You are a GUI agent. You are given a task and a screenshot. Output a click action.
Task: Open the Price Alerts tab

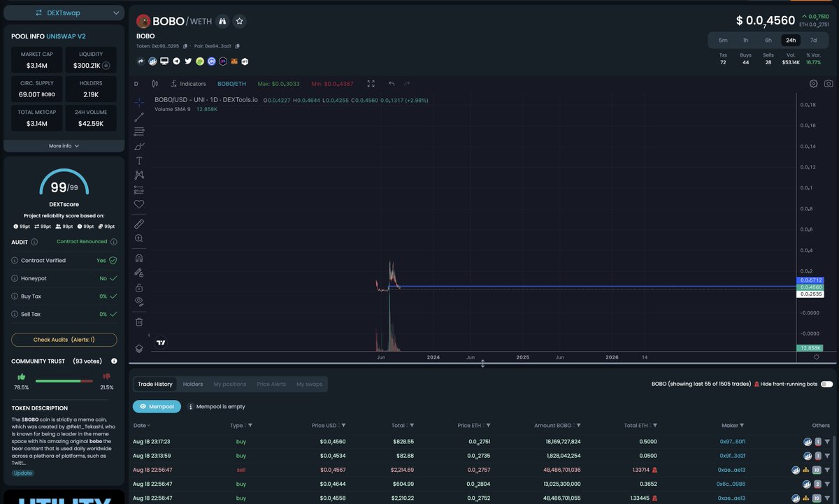click(x=271, y=384)
